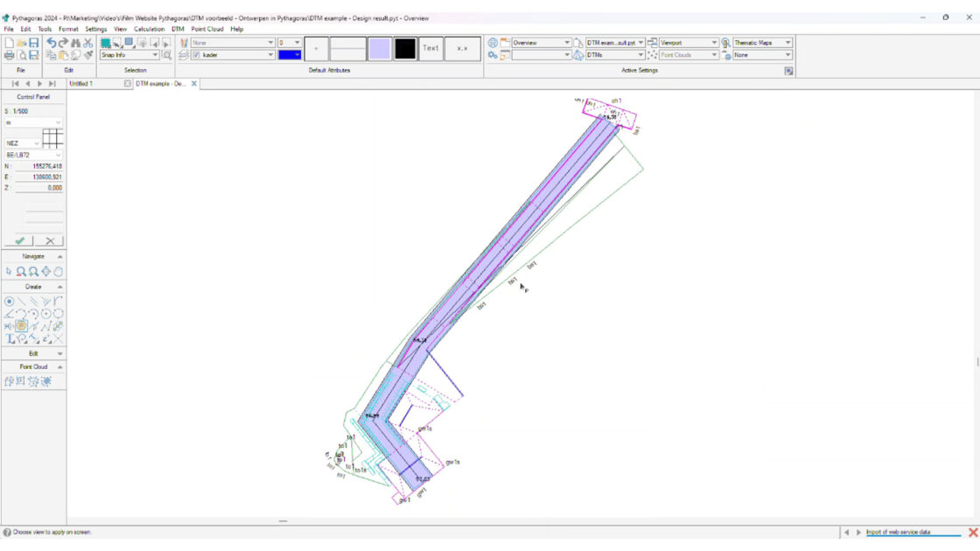Collapse the Navigate section
980x551 pixels.
point(60,257)
